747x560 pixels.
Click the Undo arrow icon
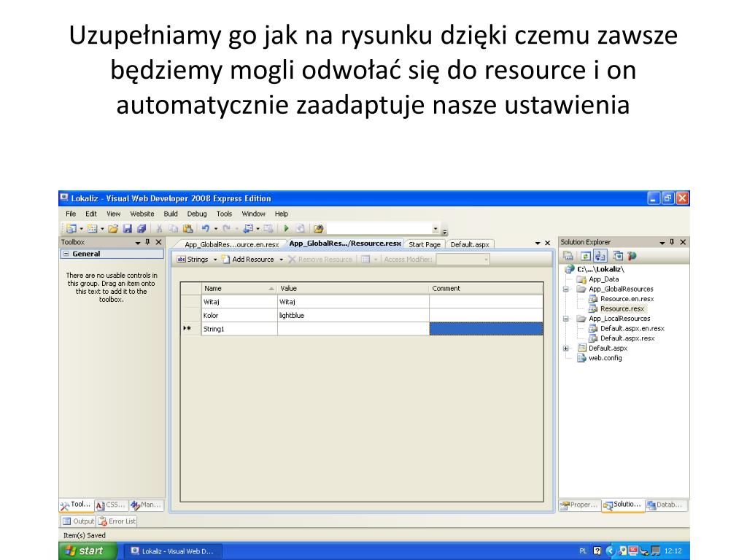205,228
